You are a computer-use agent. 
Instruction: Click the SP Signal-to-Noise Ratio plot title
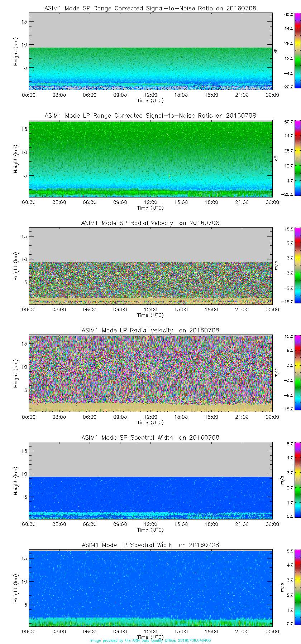(x=150, y=8)
